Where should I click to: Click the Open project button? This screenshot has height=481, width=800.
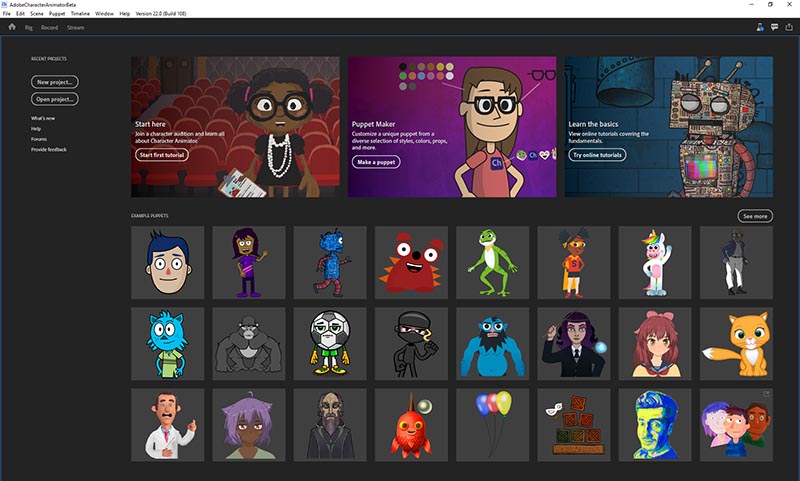(x=55, y=99)
